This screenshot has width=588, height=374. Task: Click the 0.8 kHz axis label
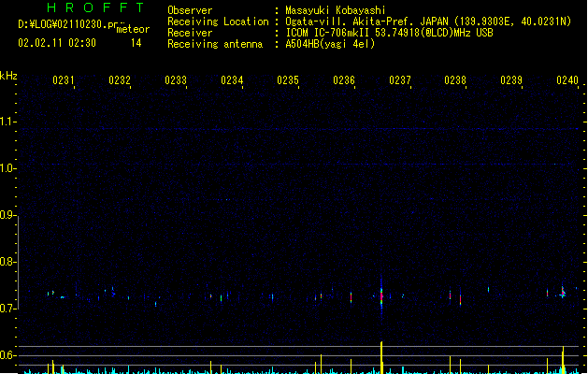pos(7,262)
